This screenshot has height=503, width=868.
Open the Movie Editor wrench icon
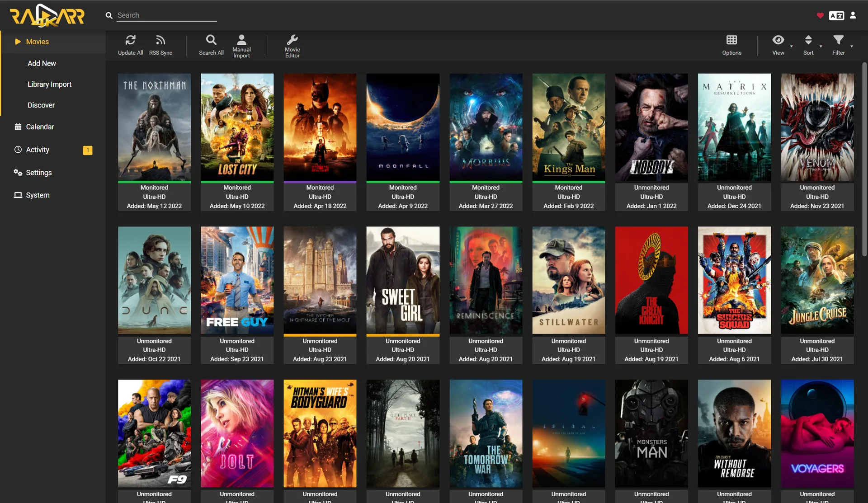coord(292,40)
